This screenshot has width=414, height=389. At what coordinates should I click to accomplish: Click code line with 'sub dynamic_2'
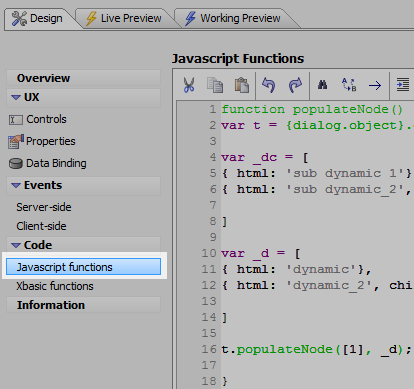(x=317, y=189)
